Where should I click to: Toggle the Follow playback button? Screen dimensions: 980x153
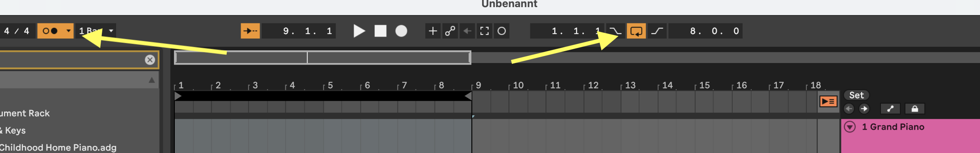click(x=250, y=31)
